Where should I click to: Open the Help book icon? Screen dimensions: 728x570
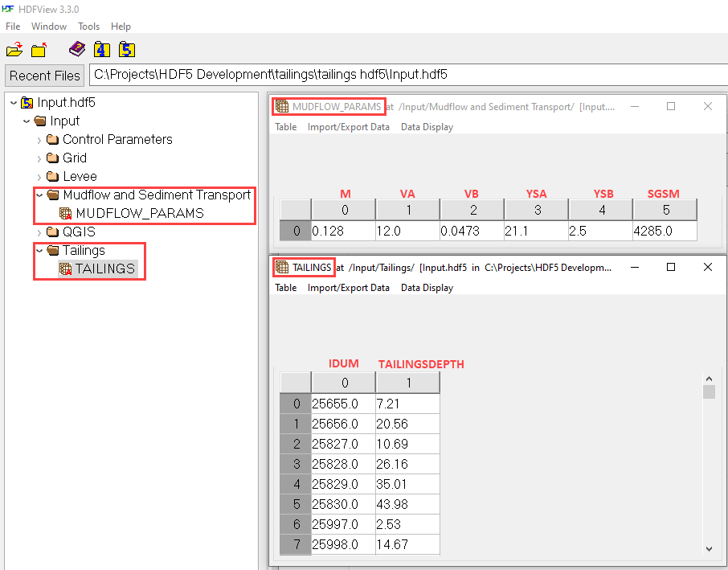point(76,50)
